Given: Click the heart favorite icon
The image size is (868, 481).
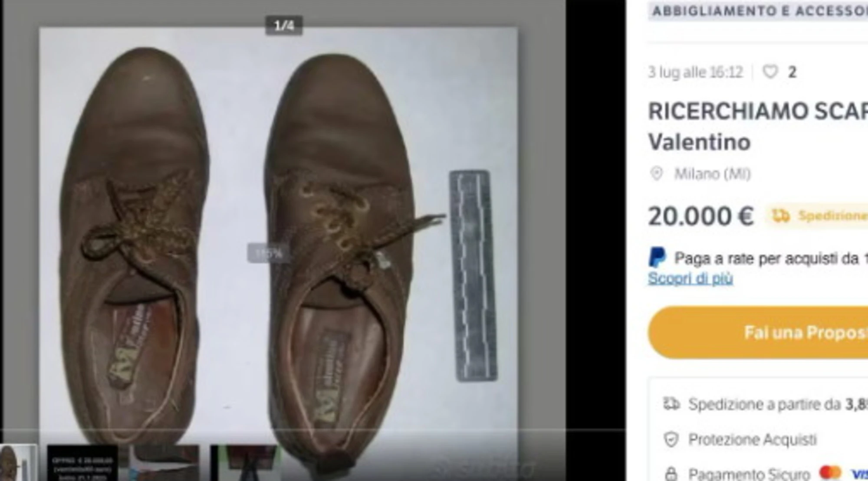Looking at the screenshot, I should (770, 72).
